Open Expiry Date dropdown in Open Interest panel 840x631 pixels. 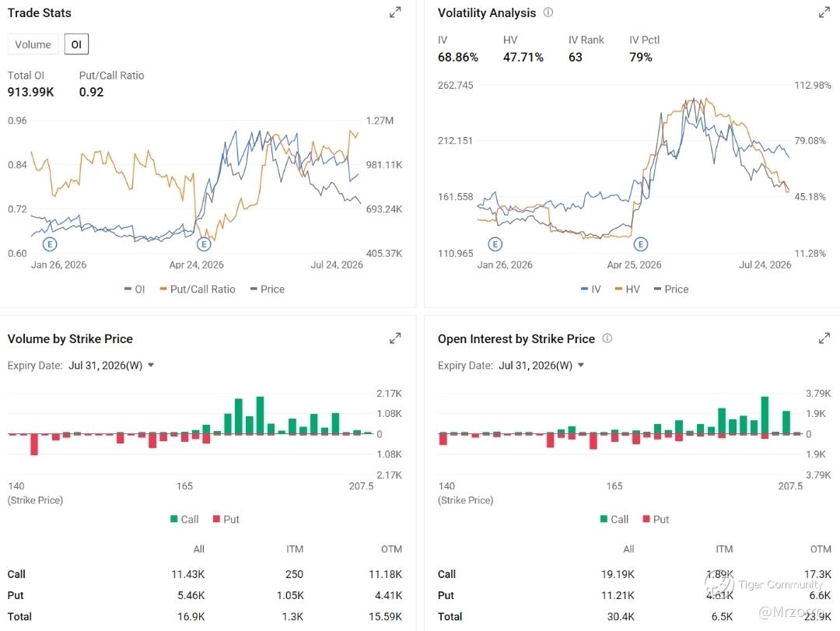(x=541, y=366)
